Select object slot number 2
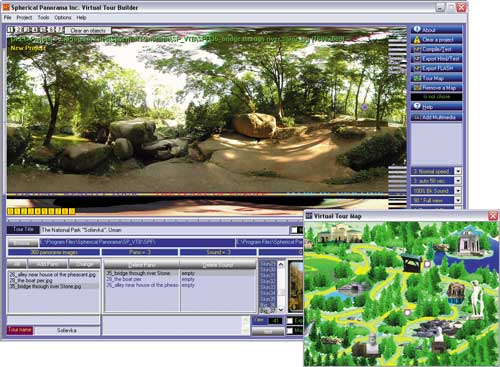Image resolution: width=500 pixels, height=367 pixels. point(19,30)
